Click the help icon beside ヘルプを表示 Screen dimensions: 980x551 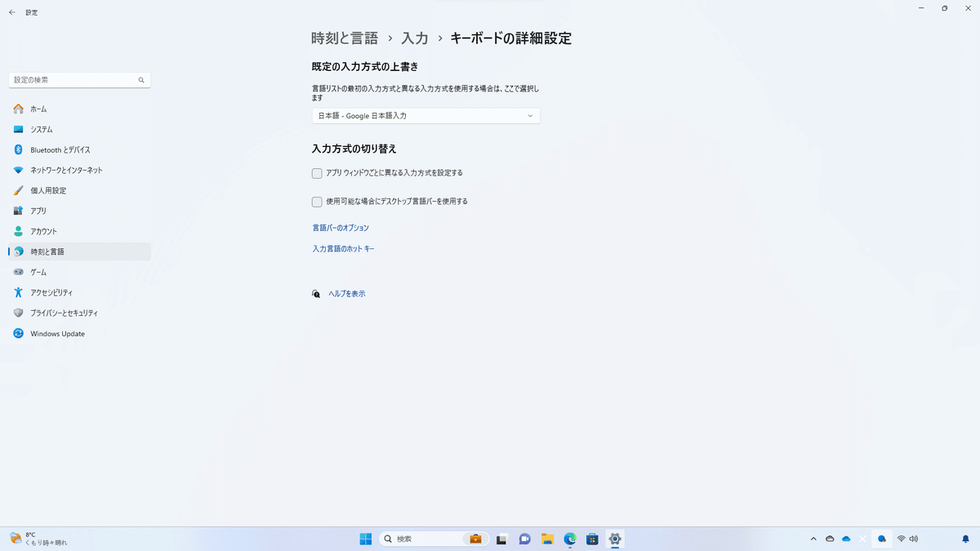[x=316, y=294]
